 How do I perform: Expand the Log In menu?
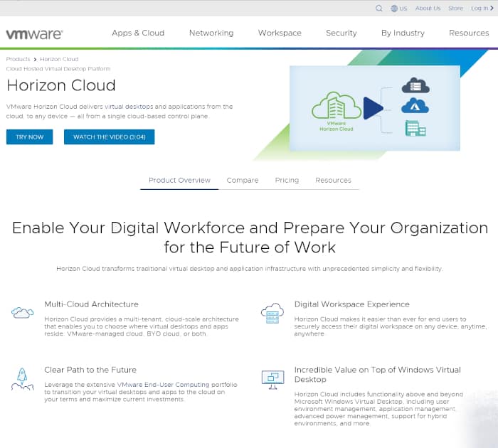(x=479, y=9)
